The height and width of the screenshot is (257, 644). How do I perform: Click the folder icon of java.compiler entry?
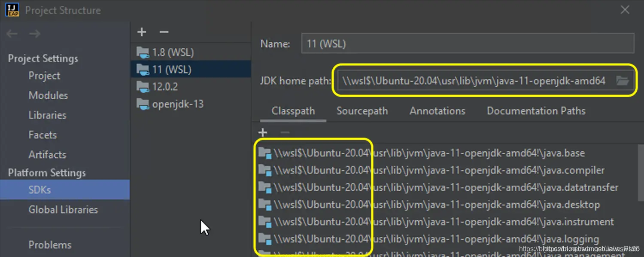pyautogui.click(x=265, y=171)
